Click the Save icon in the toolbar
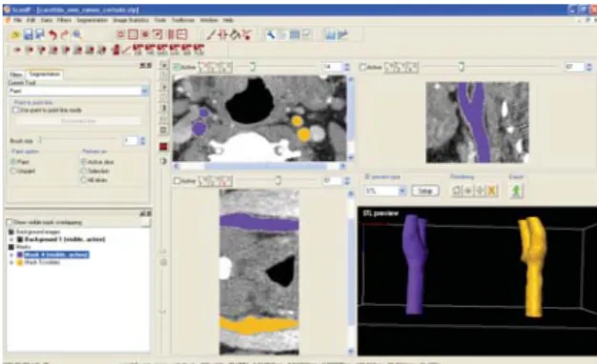Viewport: 597px width, 364px height. click(28, 35)
